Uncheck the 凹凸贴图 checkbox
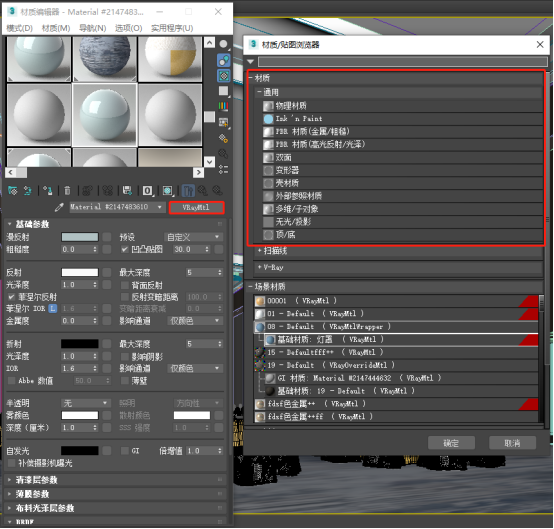This screenshot has width=554, height=529. [124, 249]
